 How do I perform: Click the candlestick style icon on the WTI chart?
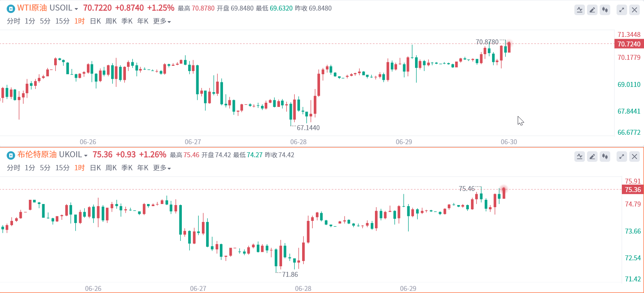point(605,10)
